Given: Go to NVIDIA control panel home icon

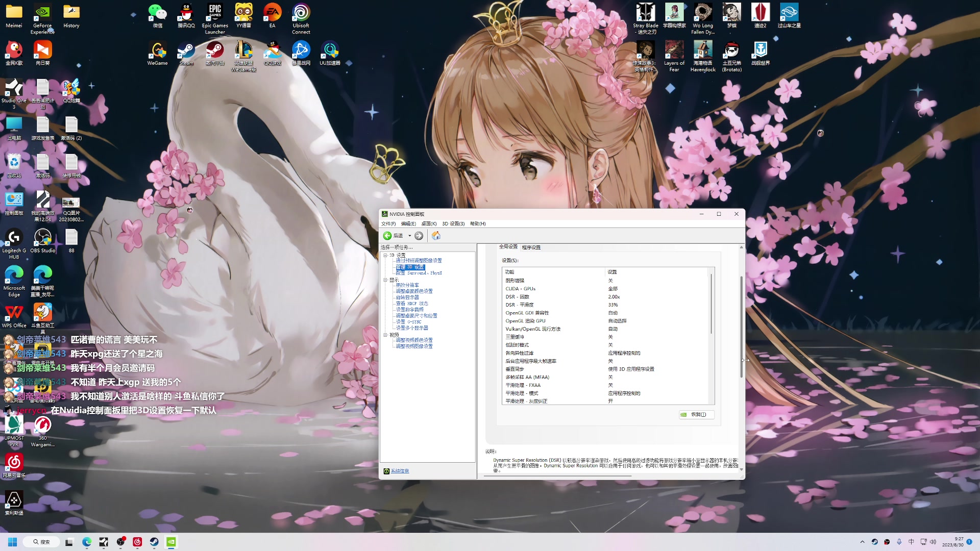Looking at the screenshot, I should point(436,236).
